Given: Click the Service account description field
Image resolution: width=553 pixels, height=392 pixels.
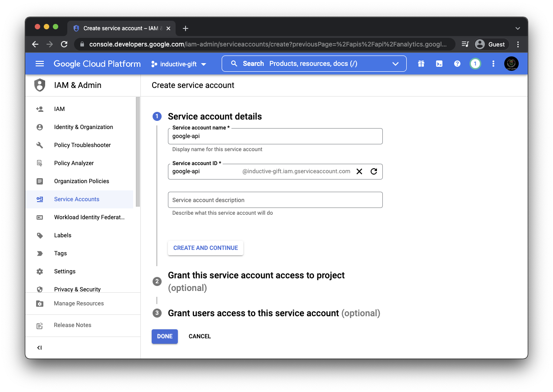Looking at the screenshot, I should (x=275, y=200).
